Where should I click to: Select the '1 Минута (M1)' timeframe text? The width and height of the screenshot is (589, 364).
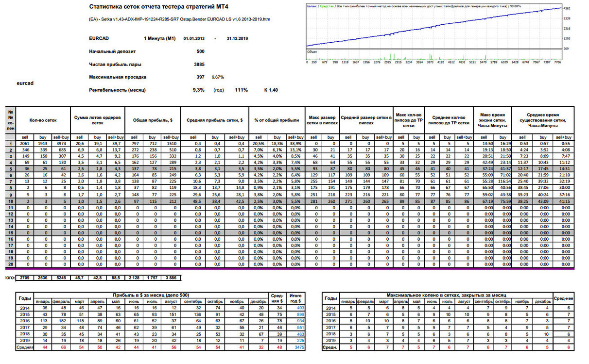(x=159, y=38)
